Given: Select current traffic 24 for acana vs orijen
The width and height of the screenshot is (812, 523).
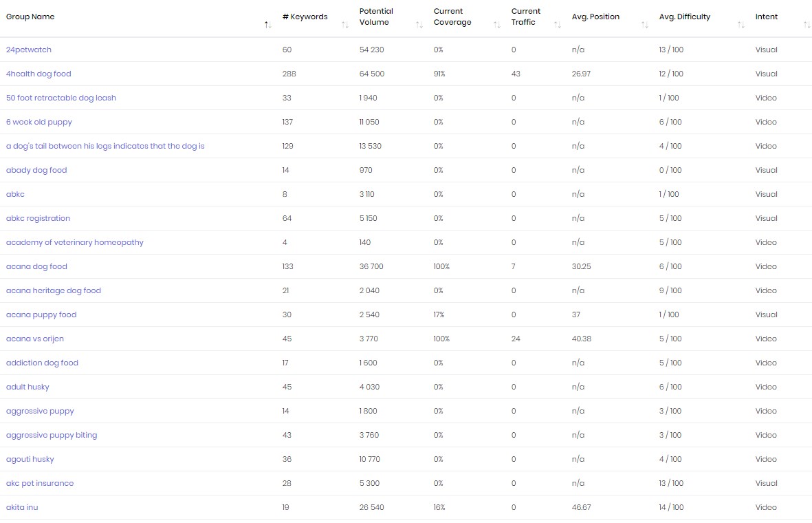Looking at the screenshot, I should pos(516,339).
